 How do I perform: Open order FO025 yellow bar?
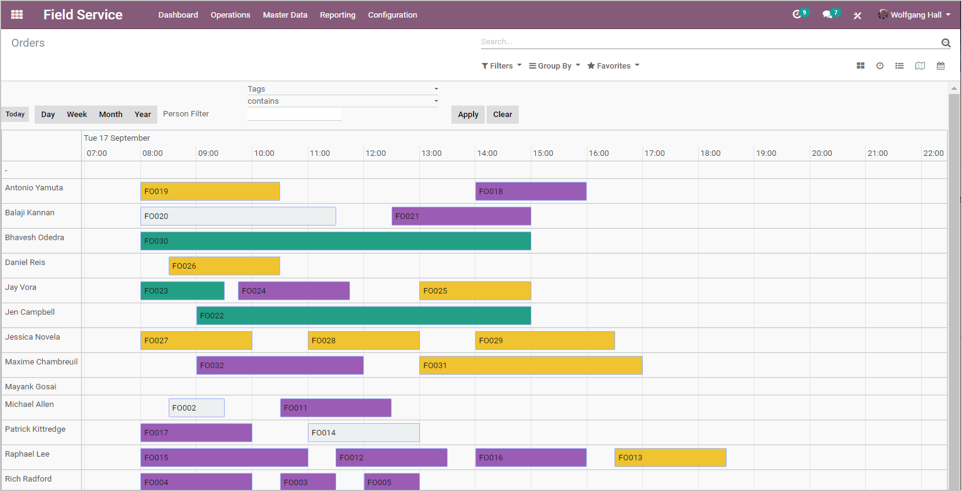click(475, 291)
